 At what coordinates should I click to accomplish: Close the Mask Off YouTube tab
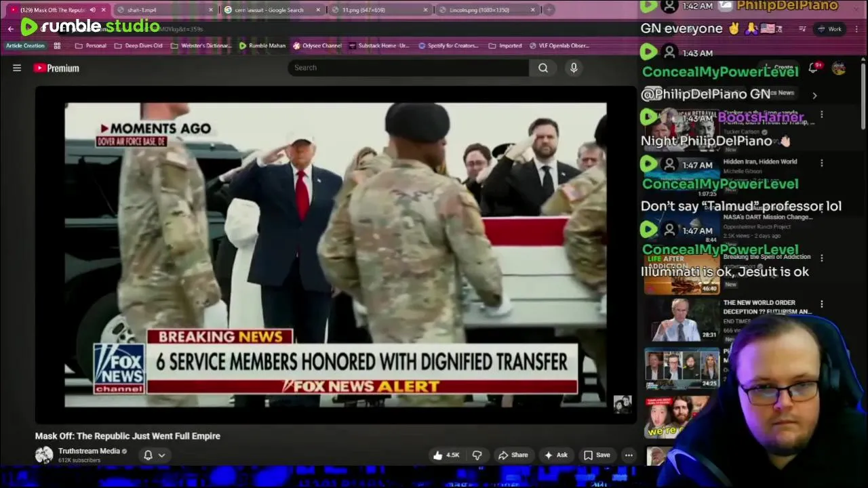(103, 10)
